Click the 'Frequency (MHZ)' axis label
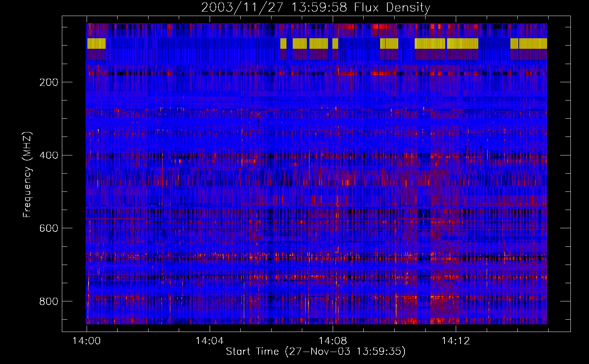Image resolution: width=589 pixels, height=364 pixels. 27,175
